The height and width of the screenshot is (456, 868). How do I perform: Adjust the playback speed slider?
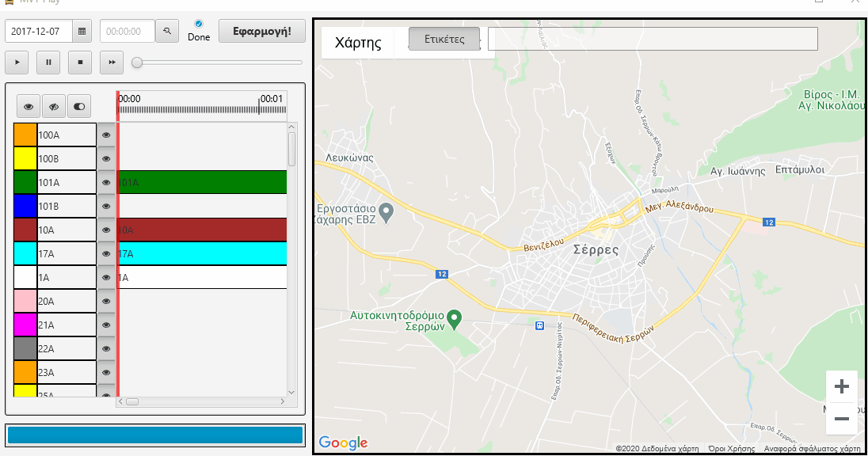point(139,61)
